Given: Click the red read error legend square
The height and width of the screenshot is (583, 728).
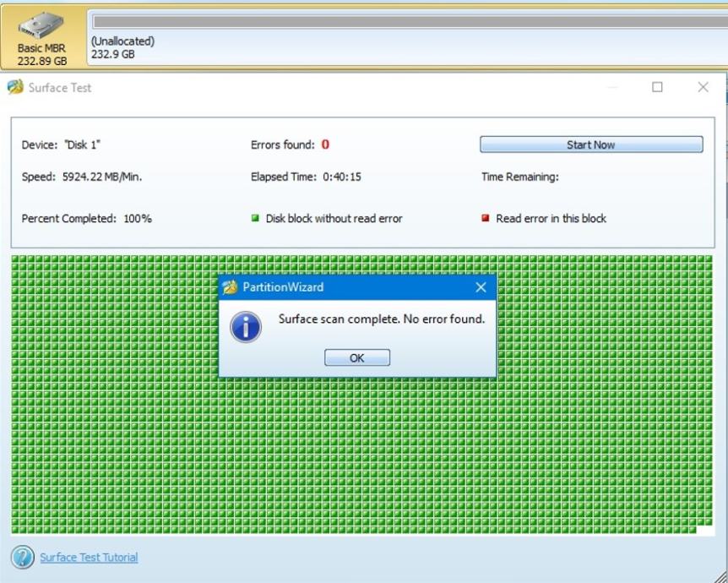Looking at the screenshot, I should [x=486, y=218].
